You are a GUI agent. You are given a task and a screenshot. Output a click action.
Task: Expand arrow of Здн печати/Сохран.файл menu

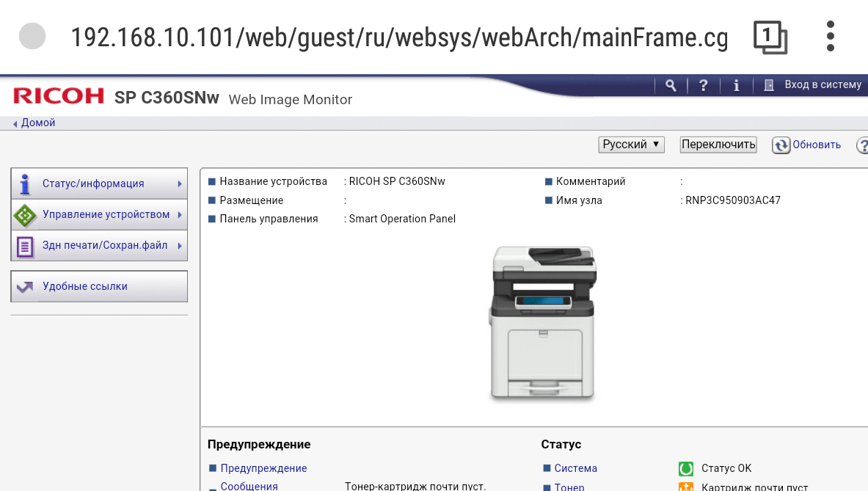click(180, 245)
